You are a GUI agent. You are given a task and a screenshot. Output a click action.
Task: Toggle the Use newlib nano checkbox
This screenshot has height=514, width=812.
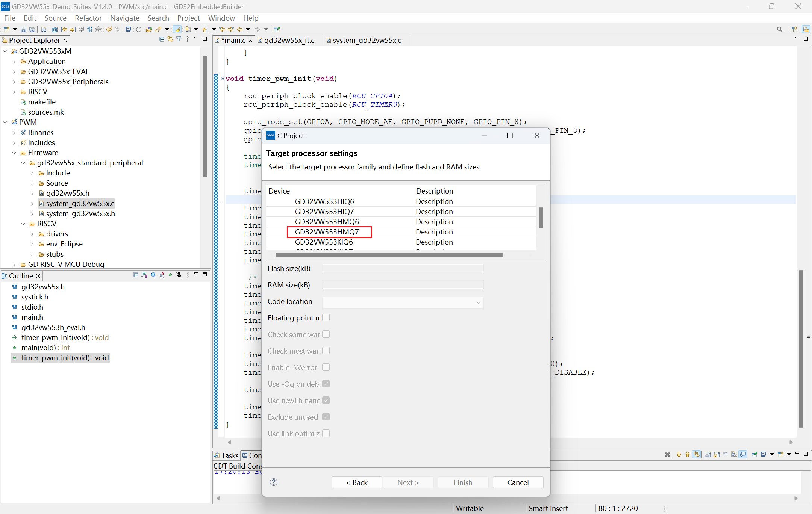coord(326,401)
